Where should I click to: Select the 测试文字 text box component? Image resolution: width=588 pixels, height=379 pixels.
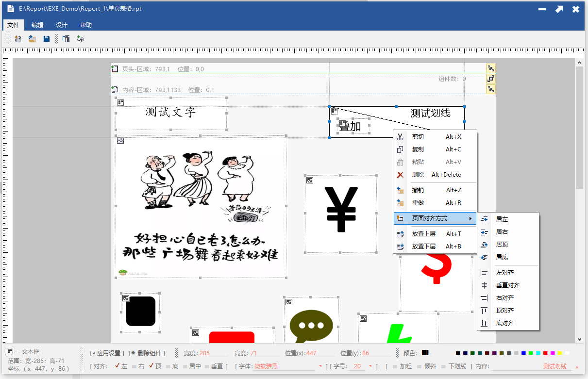pos(171,114)
